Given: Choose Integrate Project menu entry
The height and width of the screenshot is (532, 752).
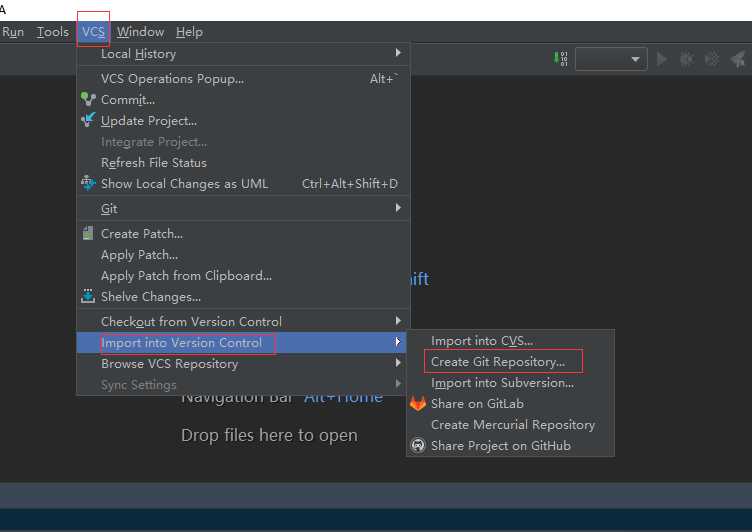Looking at the screenshot, I should (243, 142).
